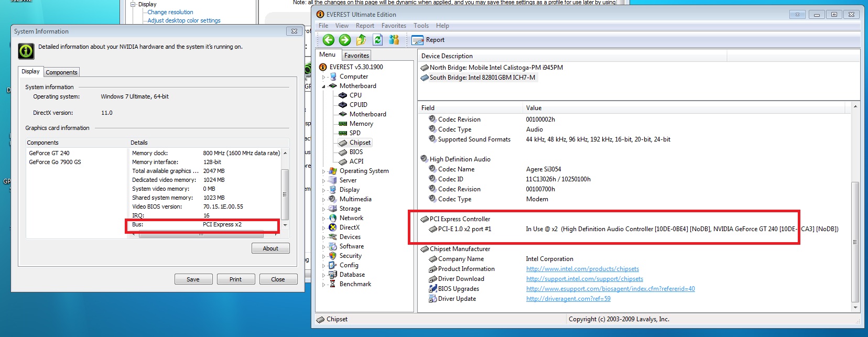Open the Tools menu
Image resolution: width=868 pixels, height=337 pixels.
pyautogui.click(x=421, y=26)
